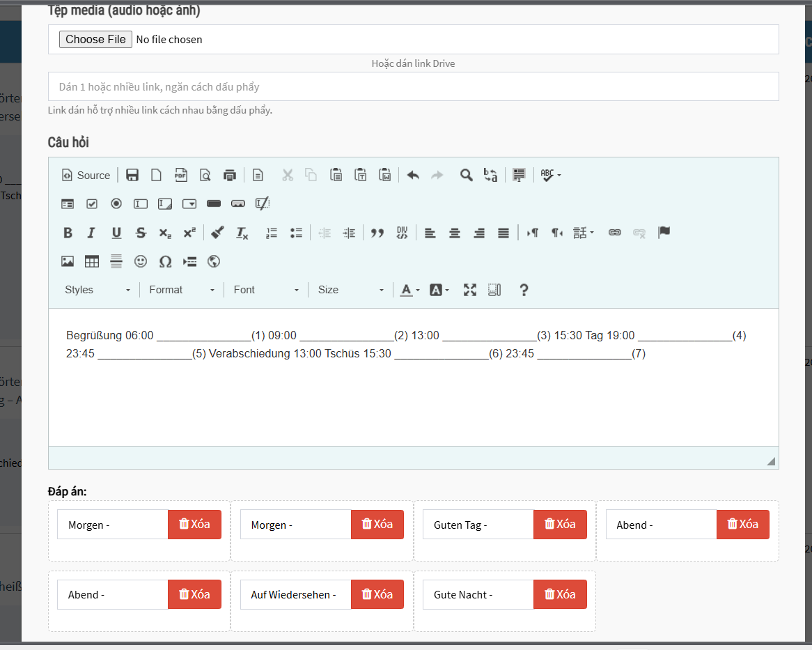Screen dimensions: 812x650
Task: Click the Choose File button
Action: point(95,39)
